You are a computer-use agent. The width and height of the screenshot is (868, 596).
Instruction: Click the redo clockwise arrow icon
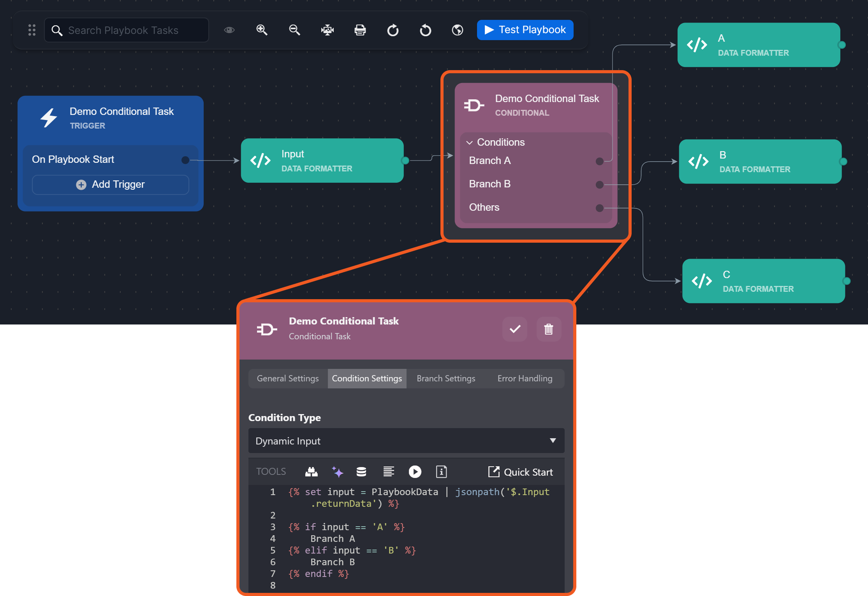393,30
